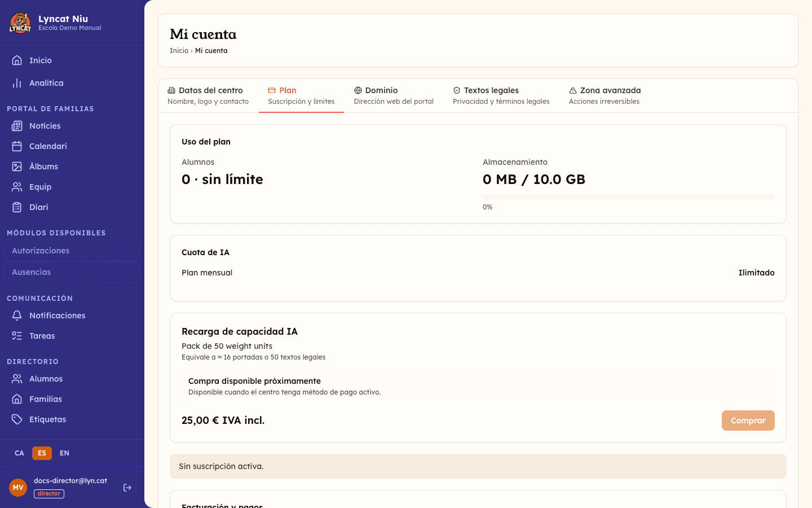Click the Inicio home icon
The width and height of the screenshot is (812, 508).
click(17, 60)
